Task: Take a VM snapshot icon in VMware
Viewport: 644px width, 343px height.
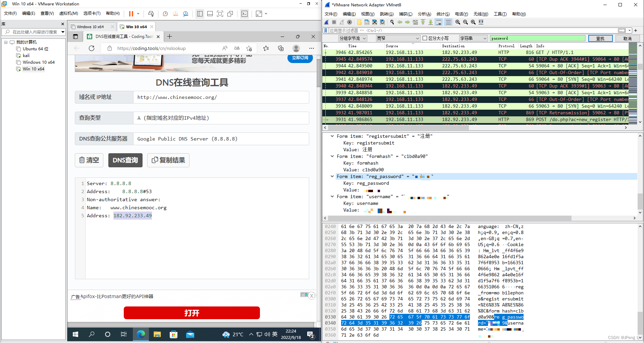Action: point(165,14)
